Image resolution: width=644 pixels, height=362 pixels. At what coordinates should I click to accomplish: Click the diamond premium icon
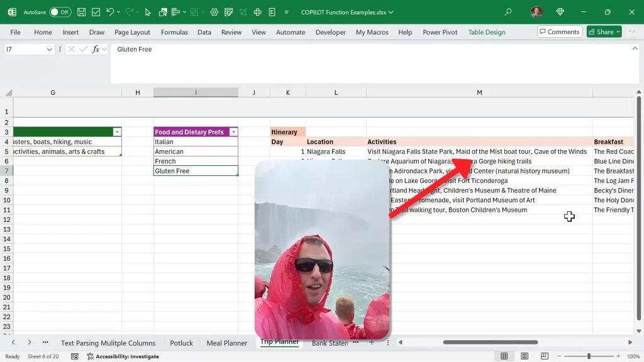560,12
